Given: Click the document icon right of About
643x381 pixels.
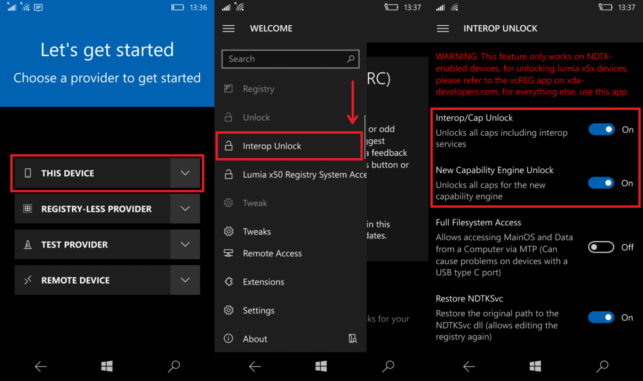Looking at the screenshot, I should pyautogui.click(x=353, y=338).
